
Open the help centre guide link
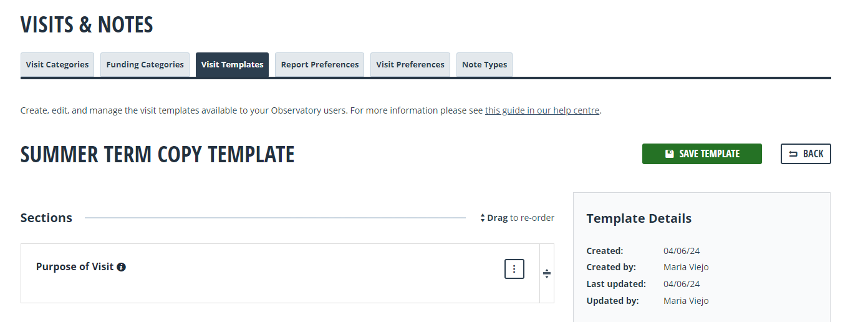pos(542,110)
